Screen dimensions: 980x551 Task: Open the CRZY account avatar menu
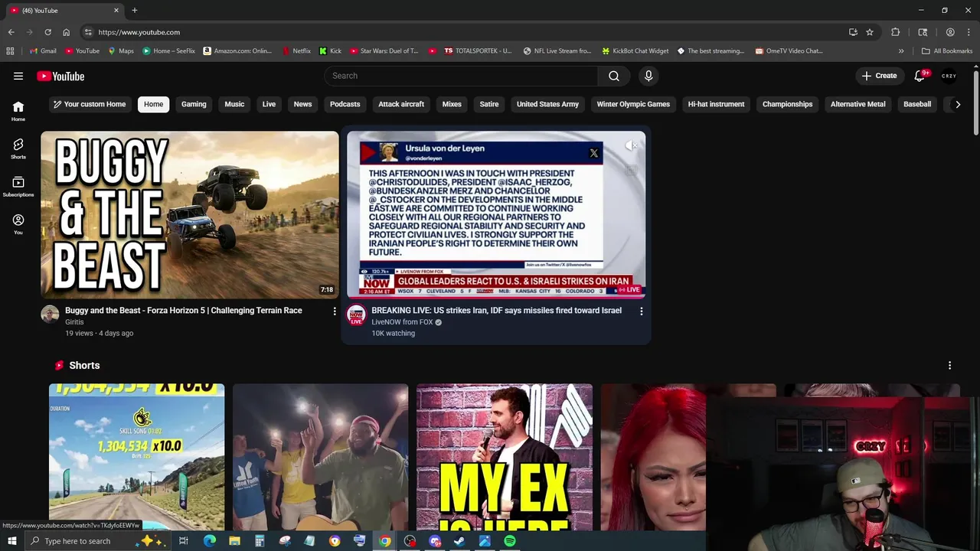pos(949,76)
